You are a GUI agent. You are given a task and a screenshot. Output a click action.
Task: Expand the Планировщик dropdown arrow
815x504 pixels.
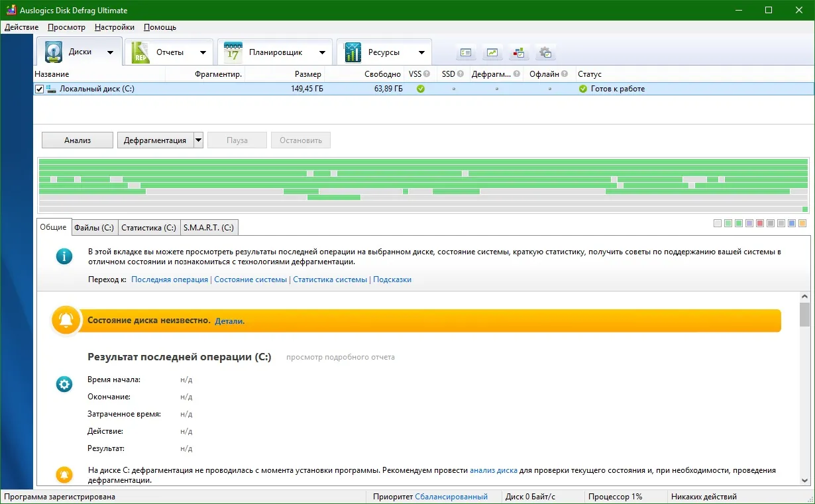tap(323, 52)
